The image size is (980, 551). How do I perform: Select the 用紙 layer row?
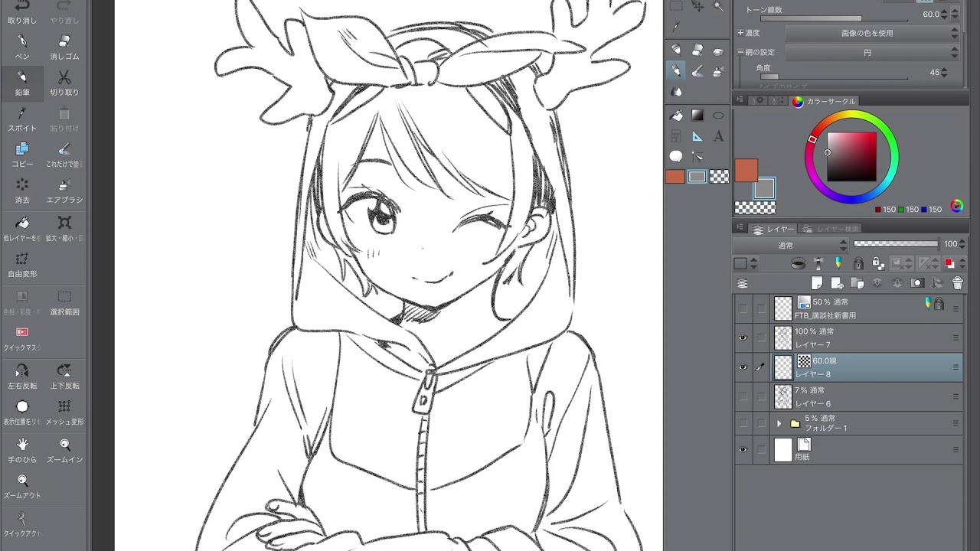(867, 450)
